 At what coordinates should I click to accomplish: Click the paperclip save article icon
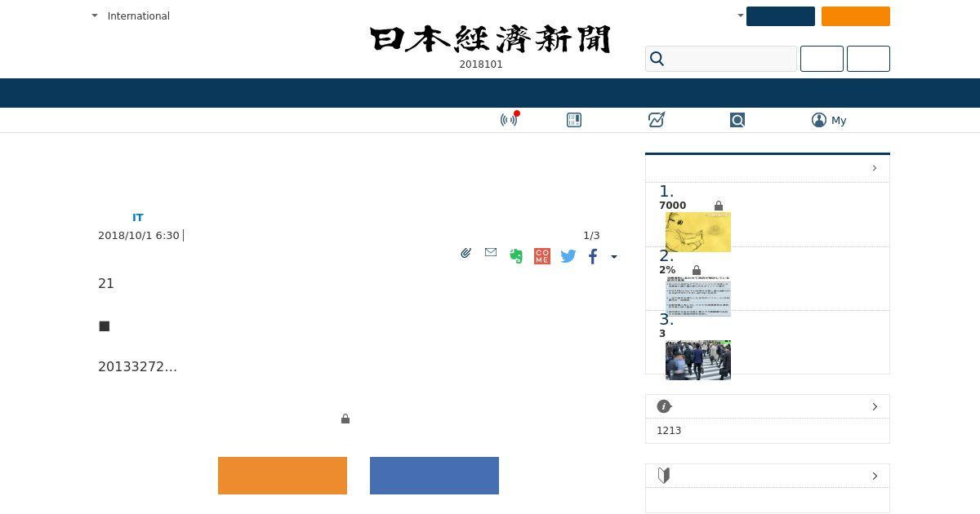(465, 254)
